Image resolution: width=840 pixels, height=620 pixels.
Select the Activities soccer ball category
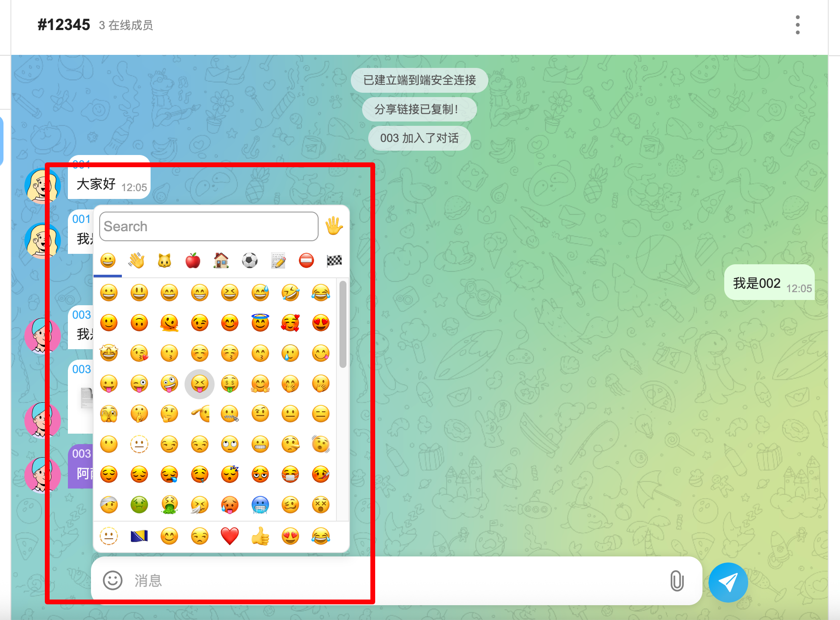(249, 261)
